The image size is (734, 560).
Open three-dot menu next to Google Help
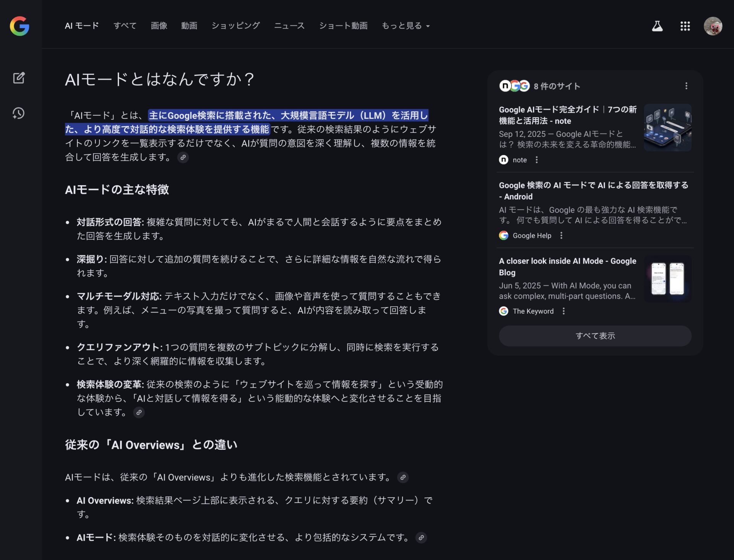(x=561, y=235)
